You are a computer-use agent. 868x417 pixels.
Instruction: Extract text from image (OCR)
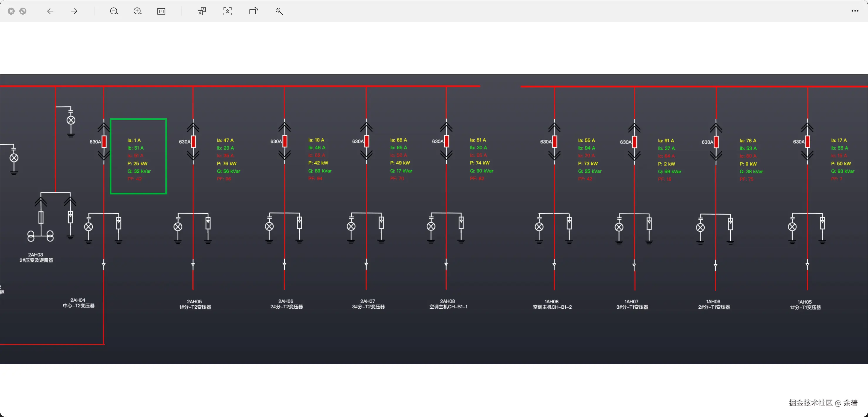228,11
